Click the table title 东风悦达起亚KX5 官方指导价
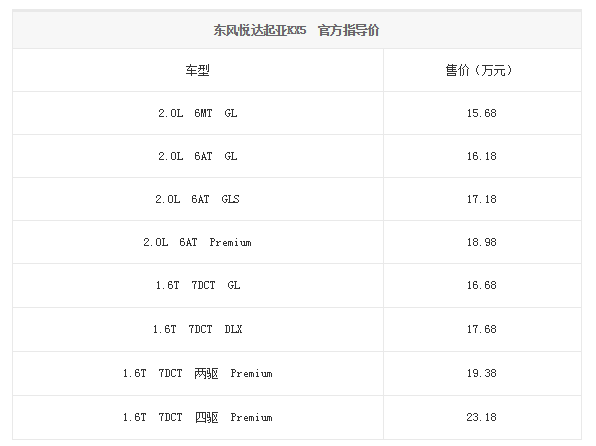The height and width of the screenshot is (446, 596). [296, 30]
